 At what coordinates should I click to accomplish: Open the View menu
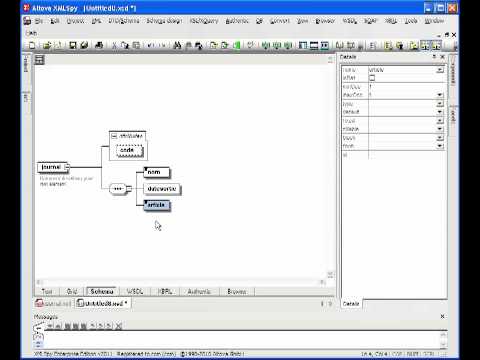pos(302,21)
